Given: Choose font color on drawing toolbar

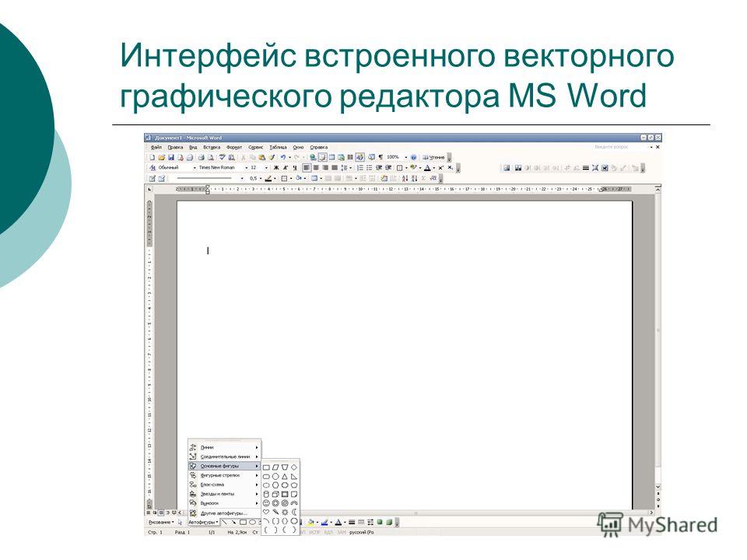Looking at the screenshot, I should coord(338,523).
